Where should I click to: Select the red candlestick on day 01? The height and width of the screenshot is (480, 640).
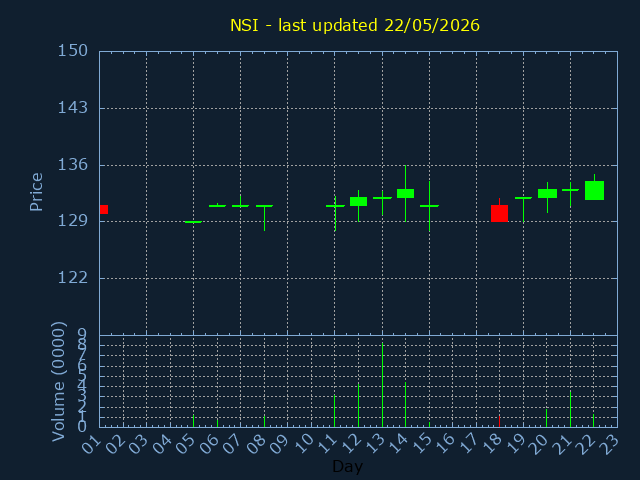click(x=104, y=209)
